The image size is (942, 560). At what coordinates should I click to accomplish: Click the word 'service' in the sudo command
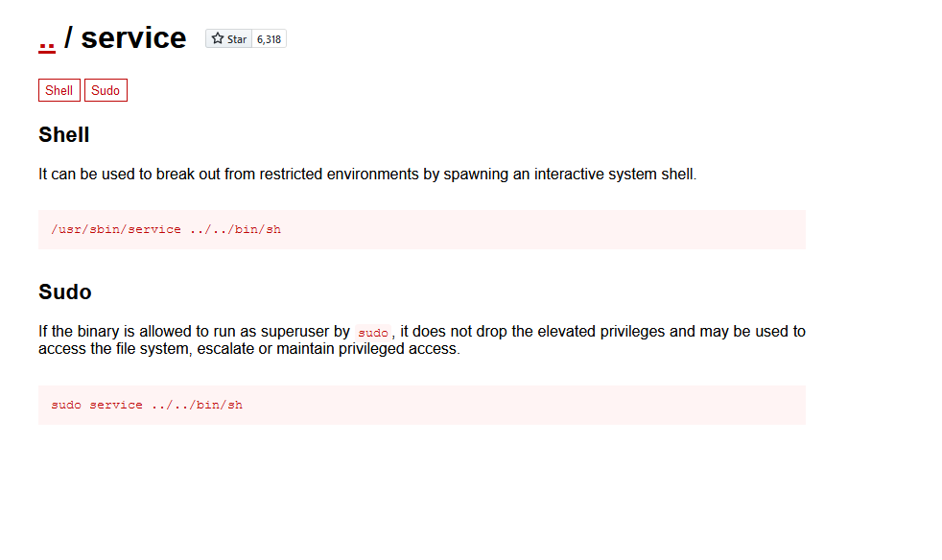click(116, 405)
